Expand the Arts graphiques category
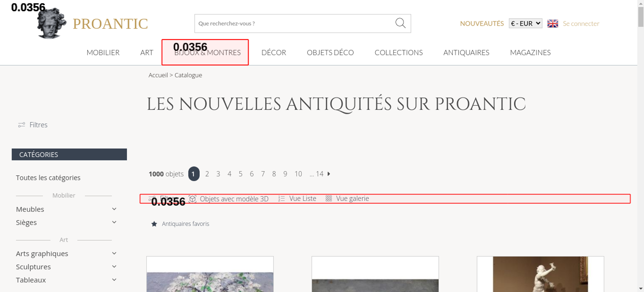This screenshot has height=292, width=644. 114,253
